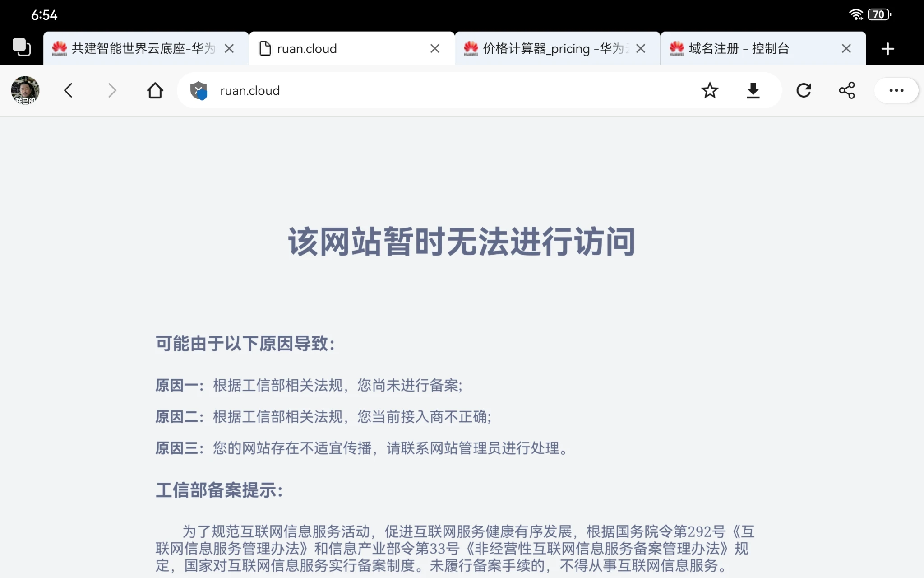The width and height of the screenshot is (924, 578).
Task: Open a new tab with plus
Action: click(x=887, y=48)
